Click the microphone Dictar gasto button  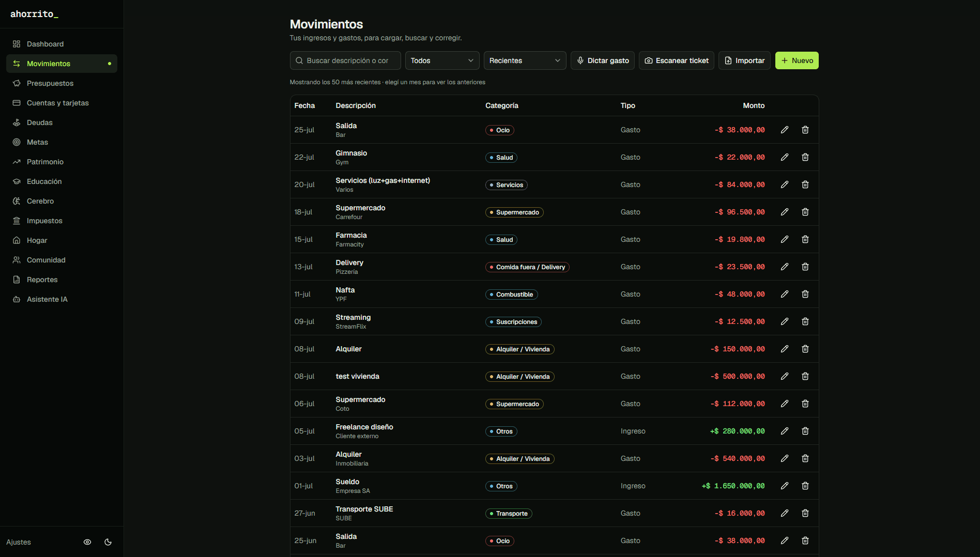click(x=603, y=60)
